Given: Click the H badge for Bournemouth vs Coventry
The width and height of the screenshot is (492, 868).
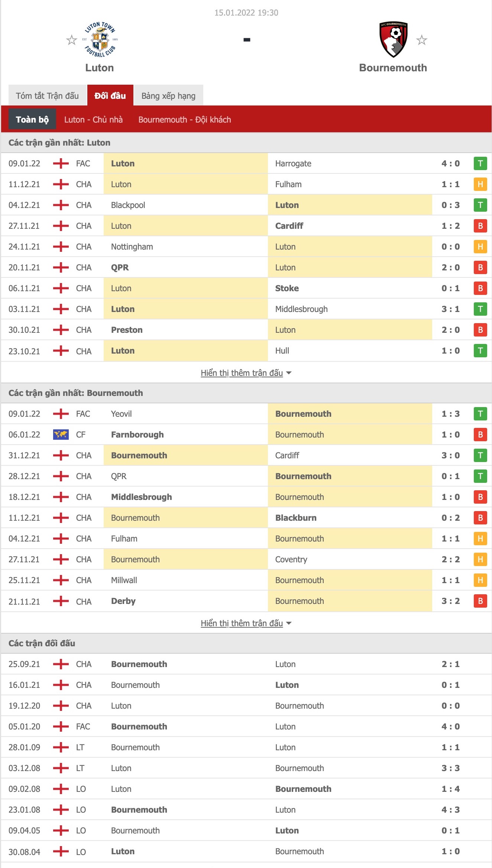Looking at the screenshot, I should coord(480,559).
